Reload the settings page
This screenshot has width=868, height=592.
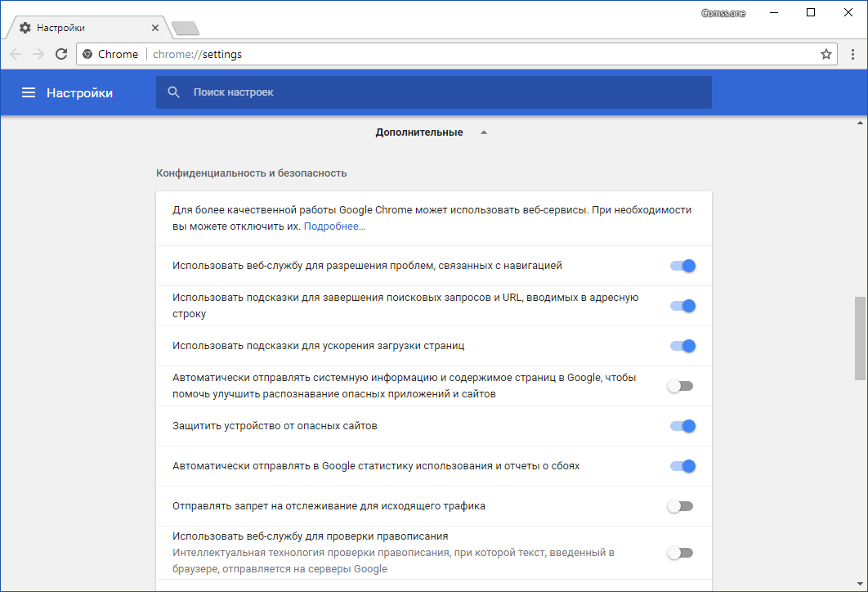pyautogui.click(x=61, y=54)
